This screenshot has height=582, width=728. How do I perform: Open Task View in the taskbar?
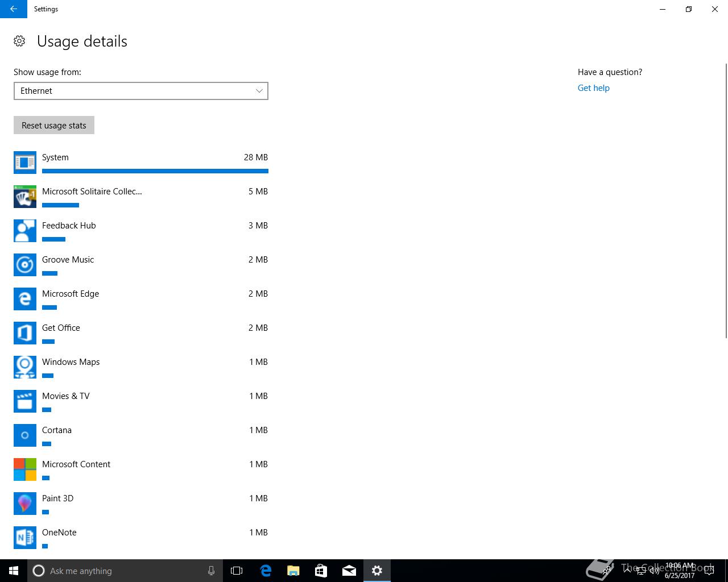coord(237,571)
